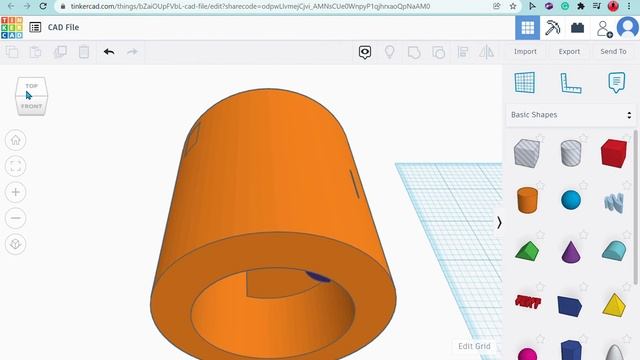
Task: Open the Basic Shapes dropdown
Action: pos(571,115)
